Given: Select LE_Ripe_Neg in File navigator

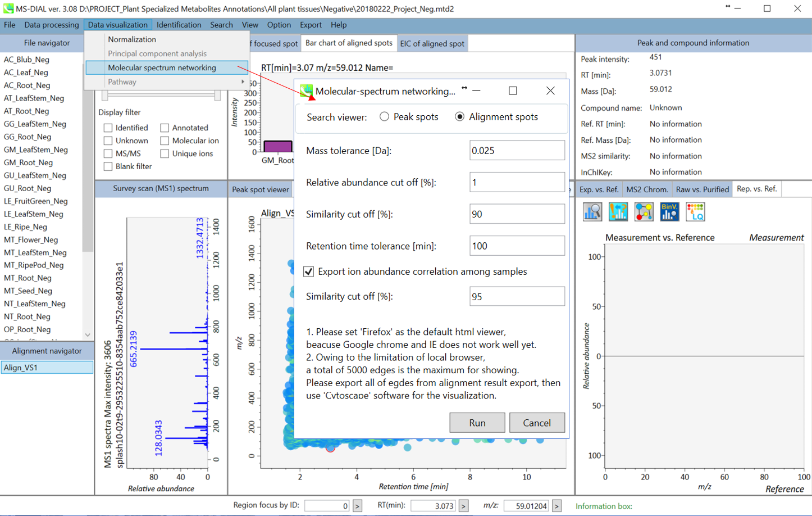Looking at the screenshot, I should 25,227.
